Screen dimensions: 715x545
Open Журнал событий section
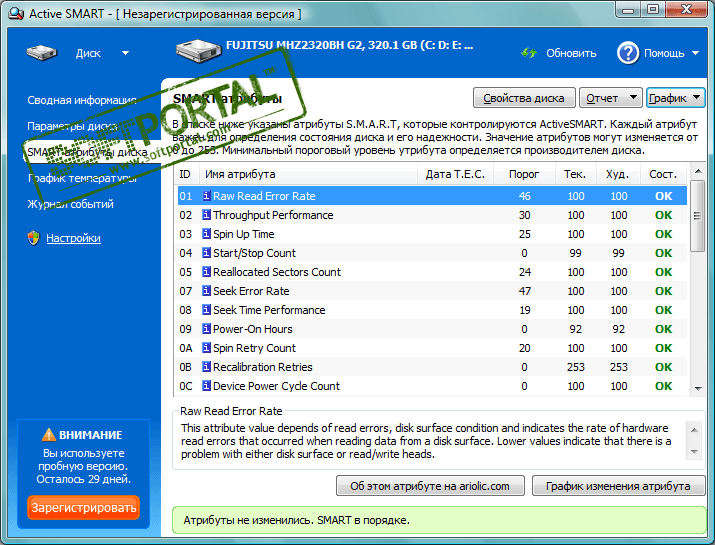[x=70, y=204]
